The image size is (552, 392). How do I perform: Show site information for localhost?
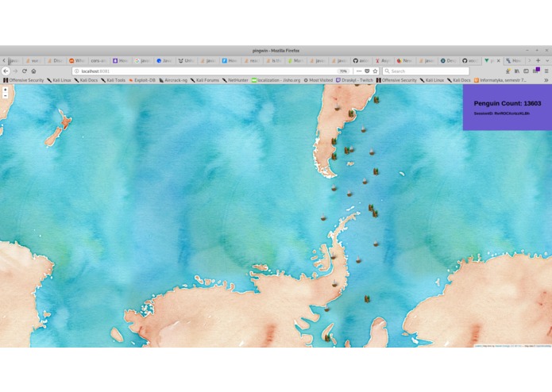(x=77, y=71)
